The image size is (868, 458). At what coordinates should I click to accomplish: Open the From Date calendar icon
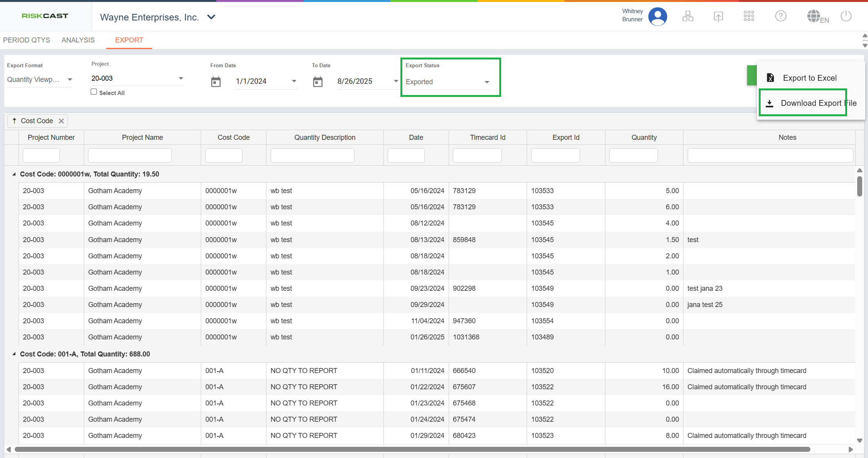coord(216,82)
